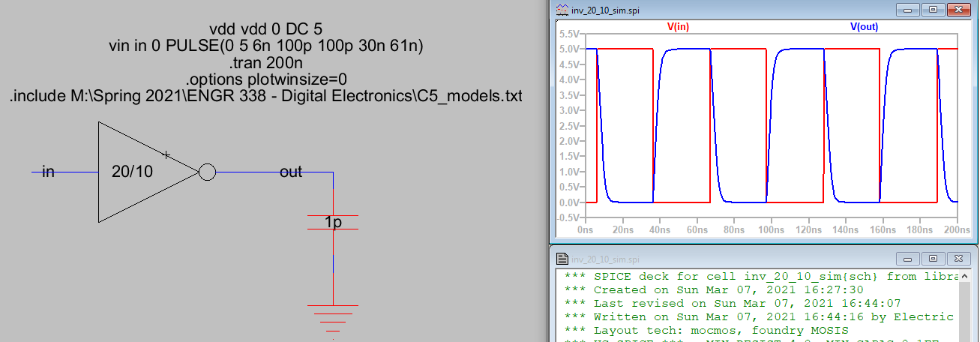This screenshot has height=342, width=980.
Task: Click the 'in' input net label
Action: pos(48,172)
